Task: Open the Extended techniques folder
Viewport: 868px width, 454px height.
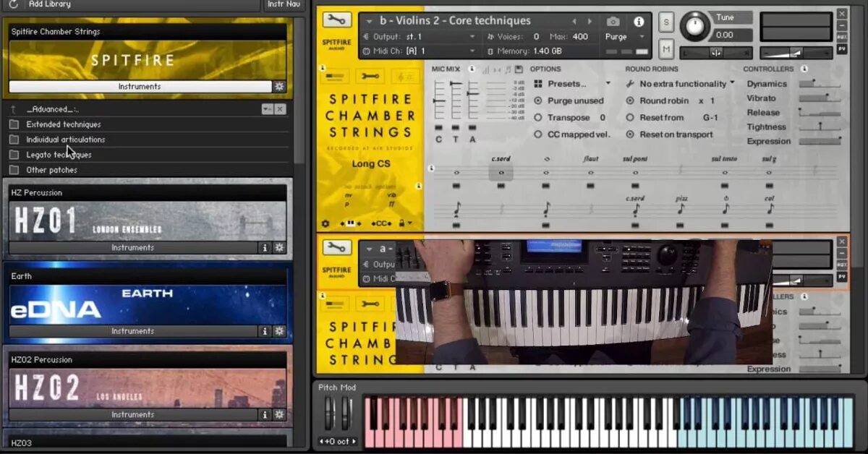Action: click(x=64, y=124)
